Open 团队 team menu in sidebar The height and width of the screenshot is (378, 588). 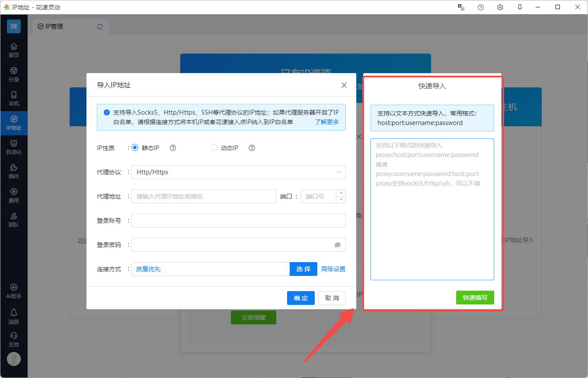(14, 220)
